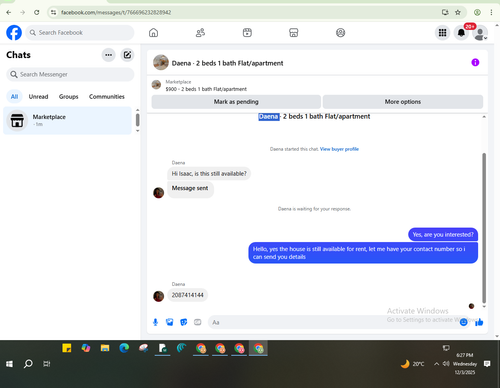
Task: Click the browser address bar URL
Action: [116, 12]
